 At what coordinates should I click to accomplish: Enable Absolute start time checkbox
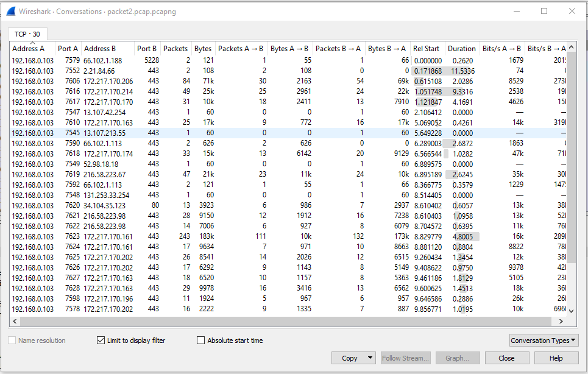click(x=200, y=340)
